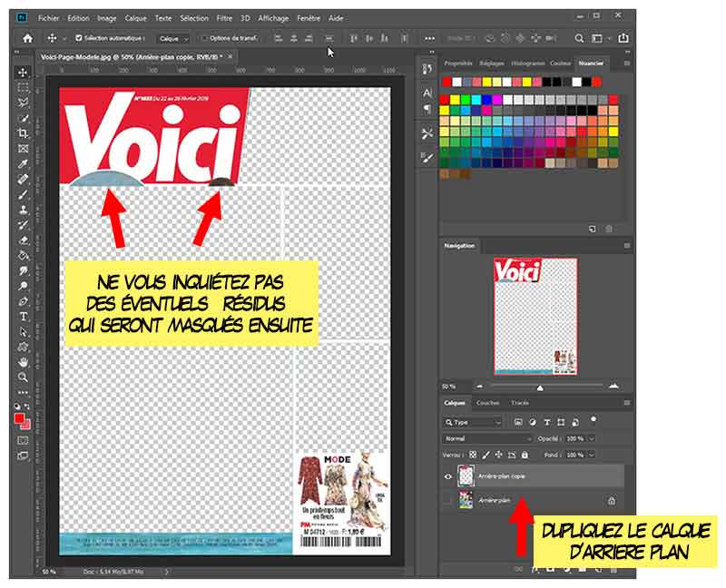Switch to the Tracés tab
Viewport: 726px width, 588px height.
tap(520, 403)
